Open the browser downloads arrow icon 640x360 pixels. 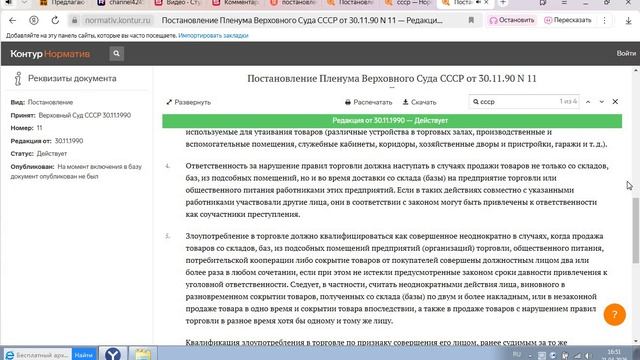629,20
